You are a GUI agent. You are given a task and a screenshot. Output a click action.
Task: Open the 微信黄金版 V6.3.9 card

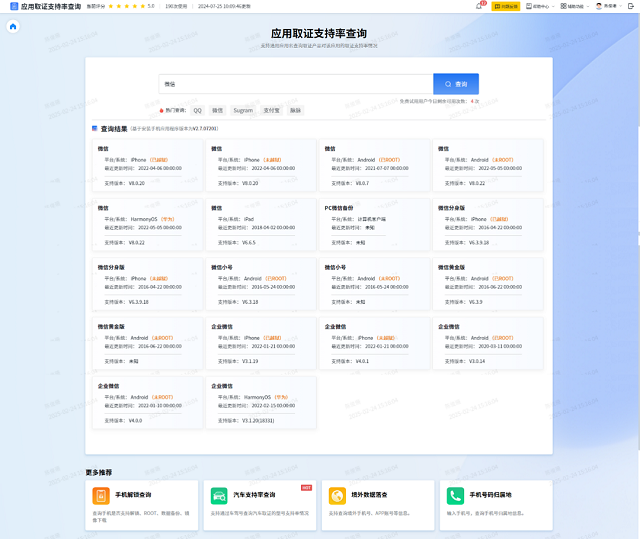pos(488,284)
